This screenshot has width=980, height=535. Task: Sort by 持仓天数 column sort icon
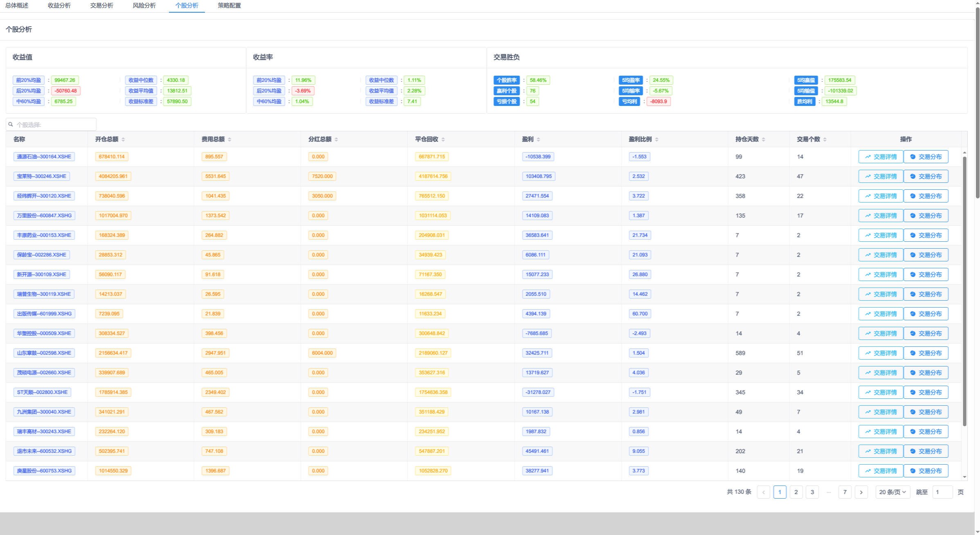(x=763, y=139)
